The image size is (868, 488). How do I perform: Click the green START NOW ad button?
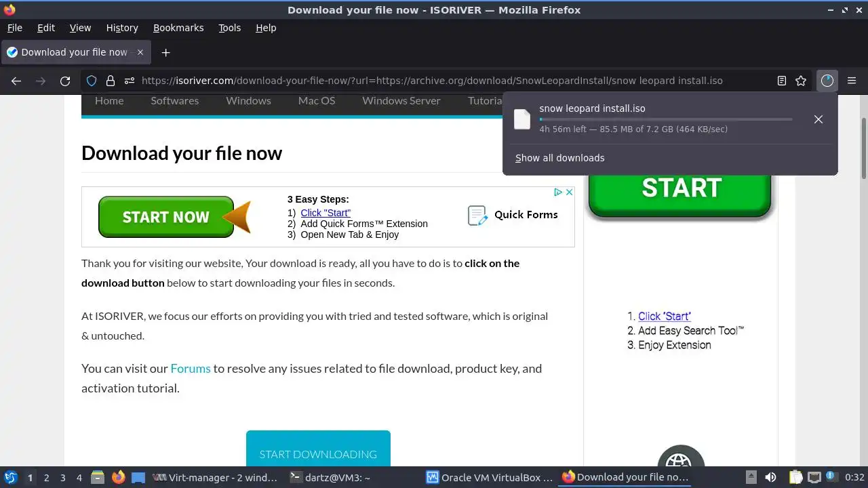point(166,217)
